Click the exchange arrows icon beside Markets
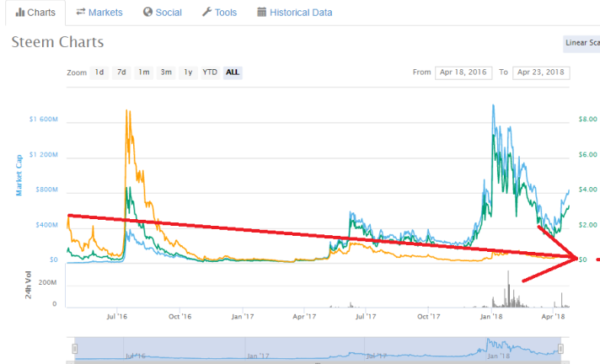The height and width of the screenshot is (364, 600). pos(80,12)
